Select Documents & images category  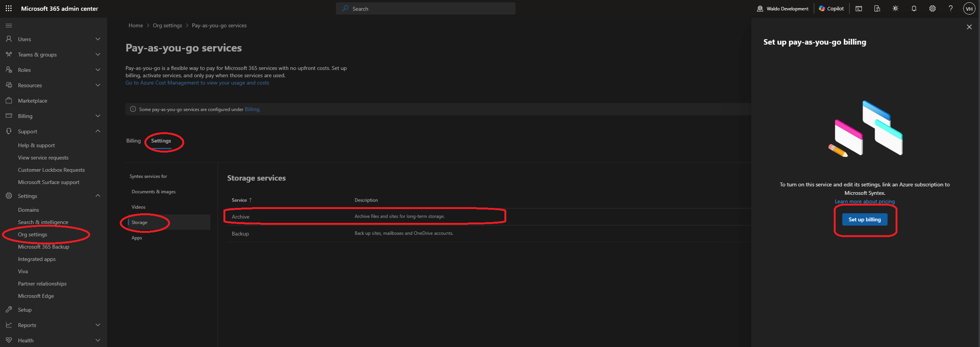click(154, 192)
